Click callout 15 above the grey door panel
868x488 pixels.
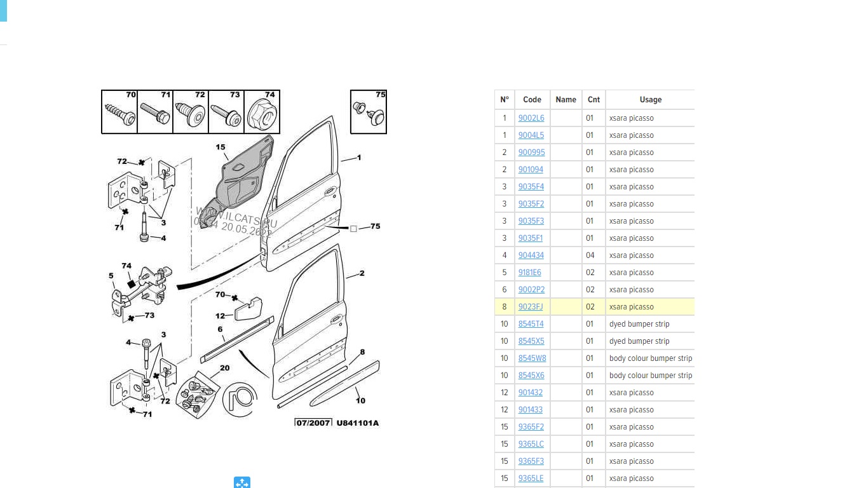coord(220,147)
